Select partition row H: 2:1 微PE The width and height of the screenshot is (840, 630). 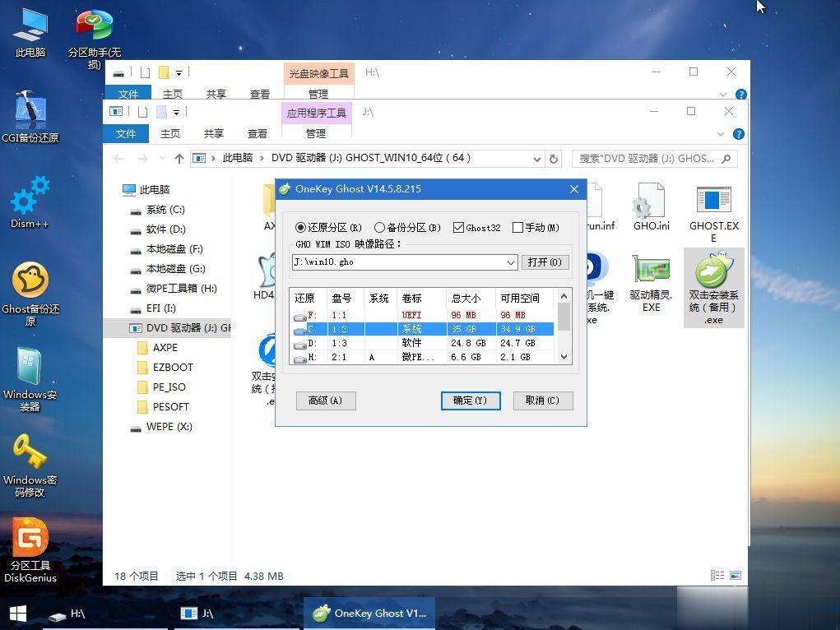pyautogui.click(x=423, y=357)
